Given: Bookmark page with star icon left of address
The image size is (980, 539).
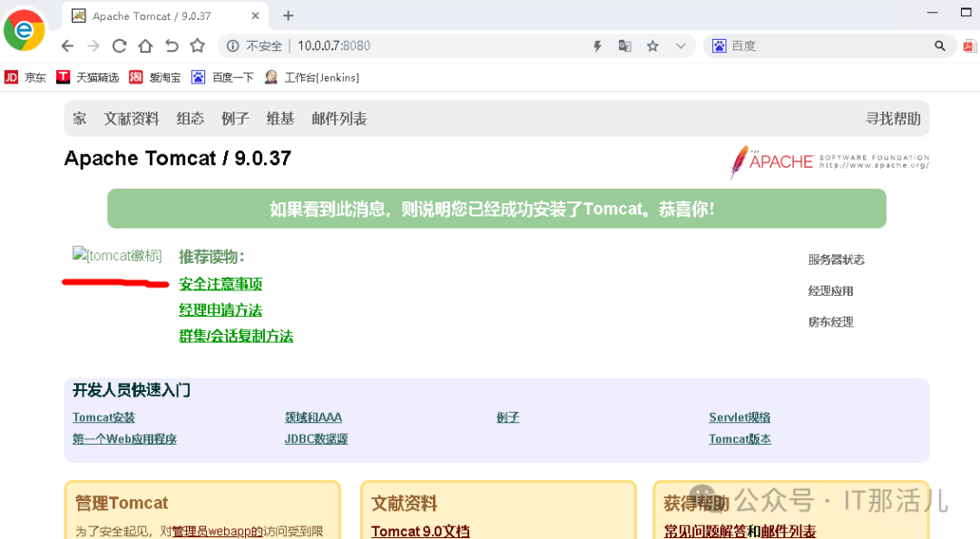Looking at the screenshot, I should 198,45.
